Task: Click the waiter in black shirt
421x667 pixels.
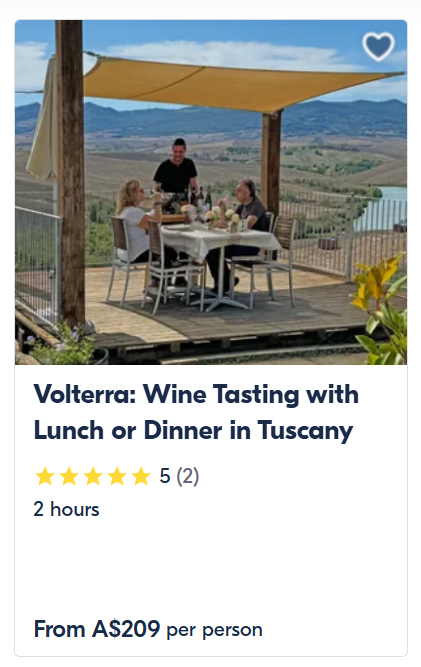Action: (176, 170)
